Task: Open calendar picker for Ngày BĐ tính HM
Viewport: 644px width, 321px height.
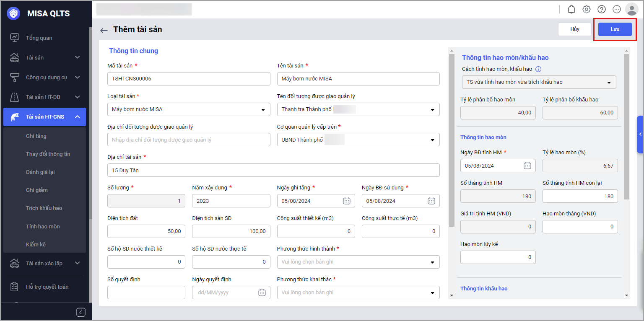Action: point(527,166)
